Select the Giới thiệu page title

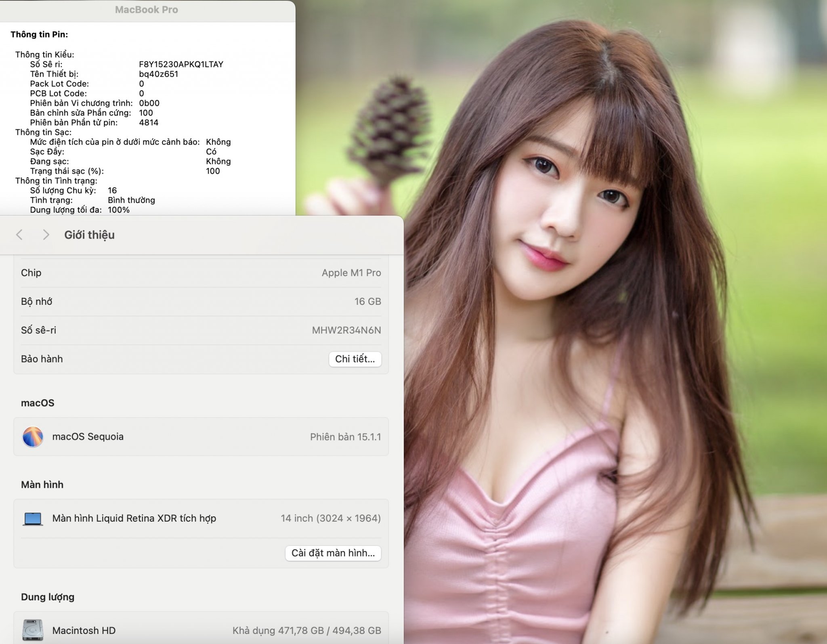89,235
